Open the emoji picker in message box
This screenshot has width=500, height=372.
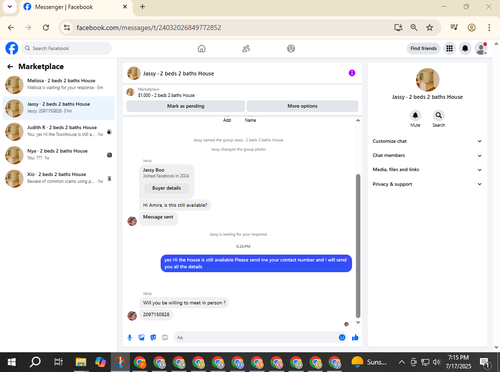(x=342, y=337)
